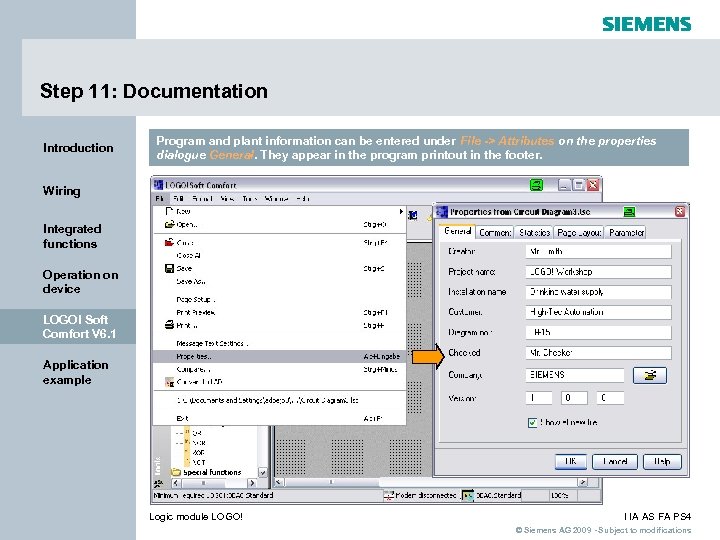The height and width of the screenshot is (540, 720).
Task: Click the Special functions folder icon
Action: coord(175,472)
